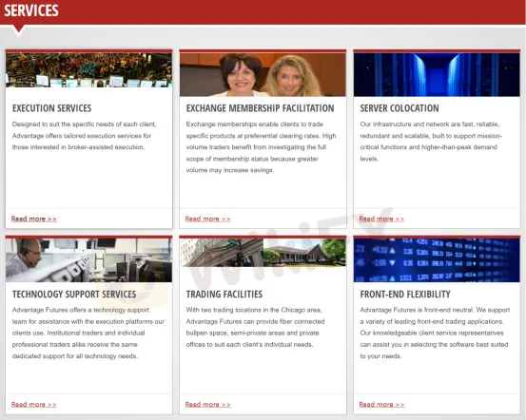Viewport: 526px width, 420px height.
Task: Select the Execution Services heading
Action: [52, 108]
